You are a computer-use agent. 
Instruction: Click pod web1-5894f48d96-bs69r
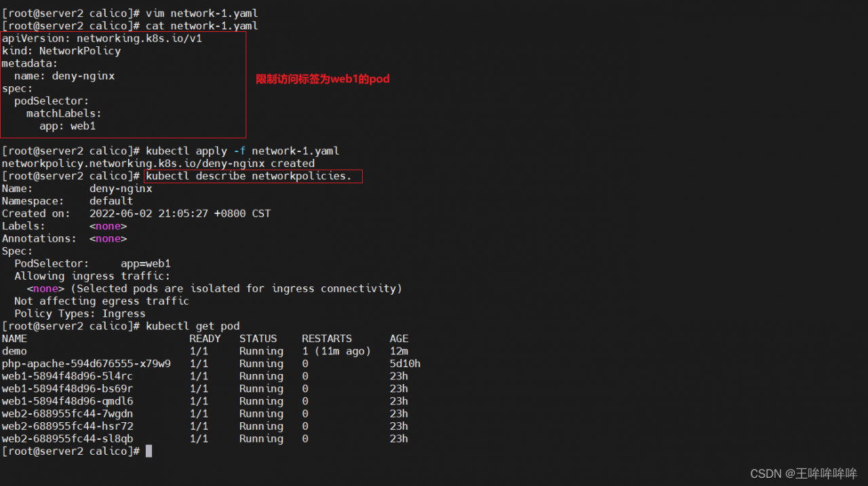pos(67,389)
